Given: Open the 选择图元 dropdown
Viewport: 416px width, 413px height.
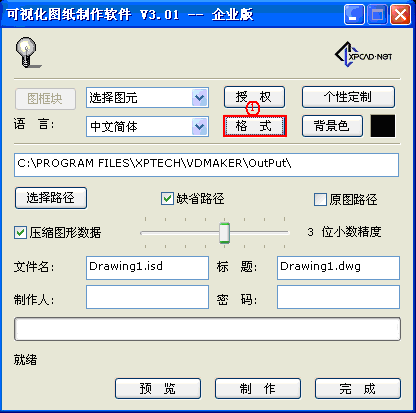Looking at the screenshot, I should coord(200,98).
